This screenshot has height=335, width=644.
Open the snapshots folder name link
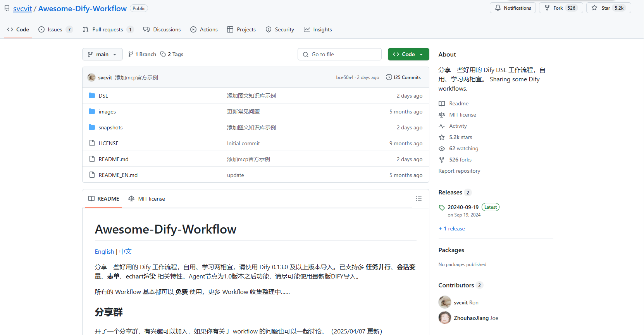pos(110,127)
